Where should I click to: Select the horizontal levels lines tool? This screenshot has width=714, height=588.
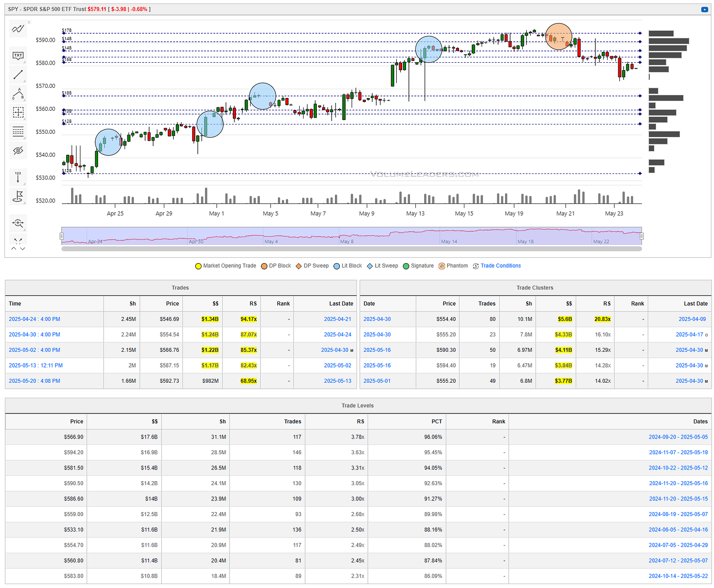[18, 131]
